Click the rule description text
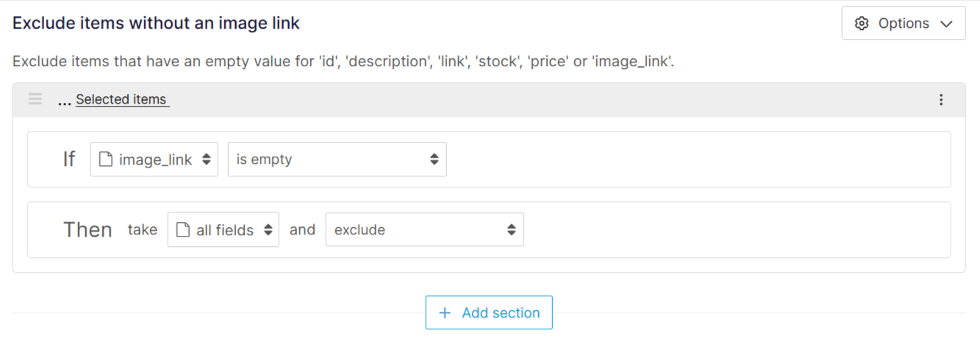980x344 pixels. coord(343,61)
